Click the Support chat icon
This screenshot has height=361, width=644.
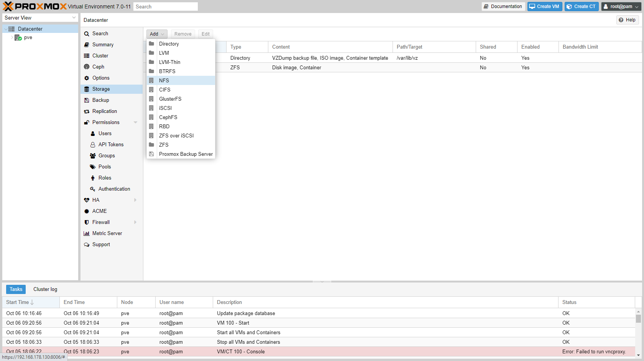[87, 245]
